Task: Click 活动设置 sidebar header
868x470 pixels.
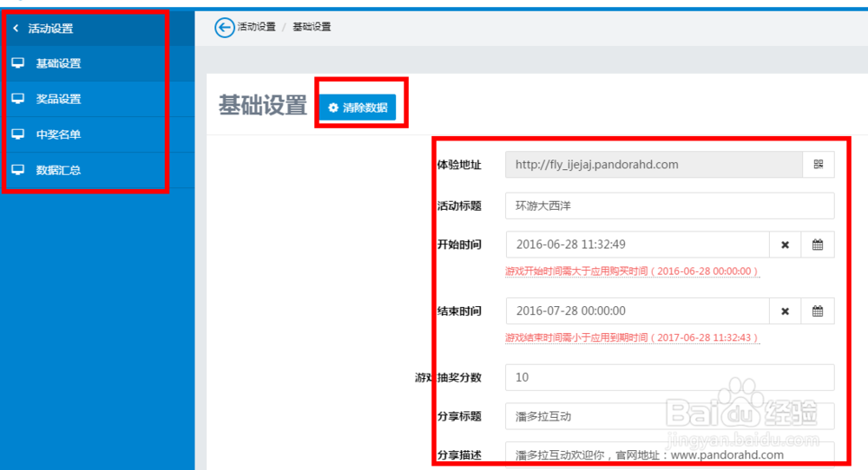Action: pos(97,29)
